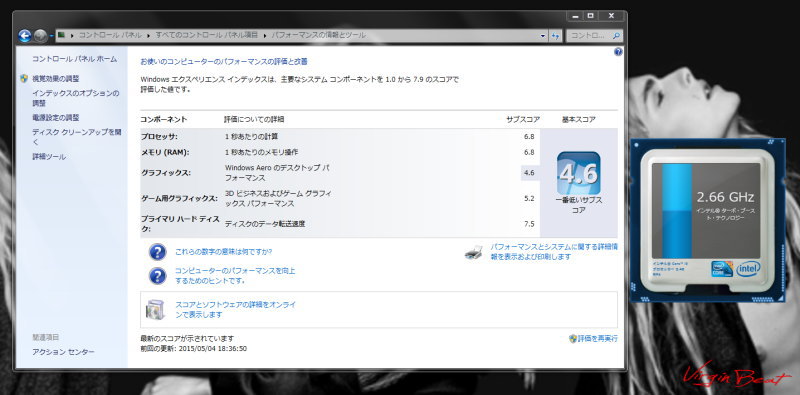This screenshot has width=800, height=395.
Task: Click question icon beside performance tips link
Action: click(158, 276)
